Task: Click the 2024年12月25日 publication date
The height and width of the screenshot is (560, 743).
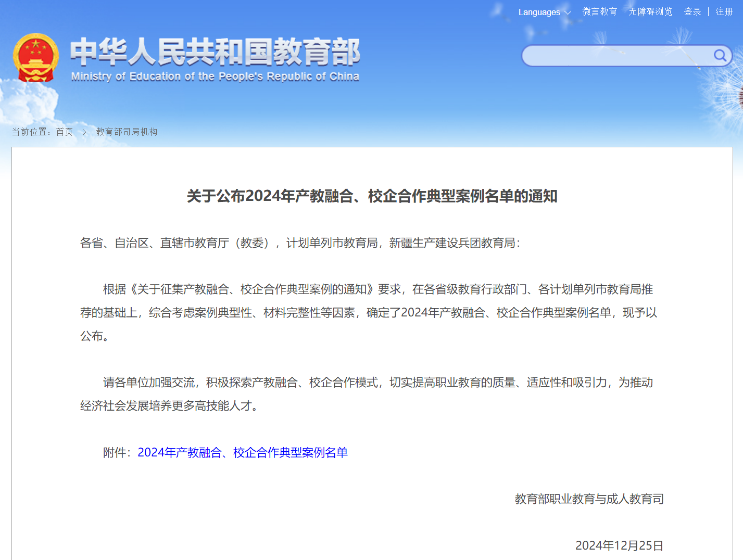Action: 619,545
